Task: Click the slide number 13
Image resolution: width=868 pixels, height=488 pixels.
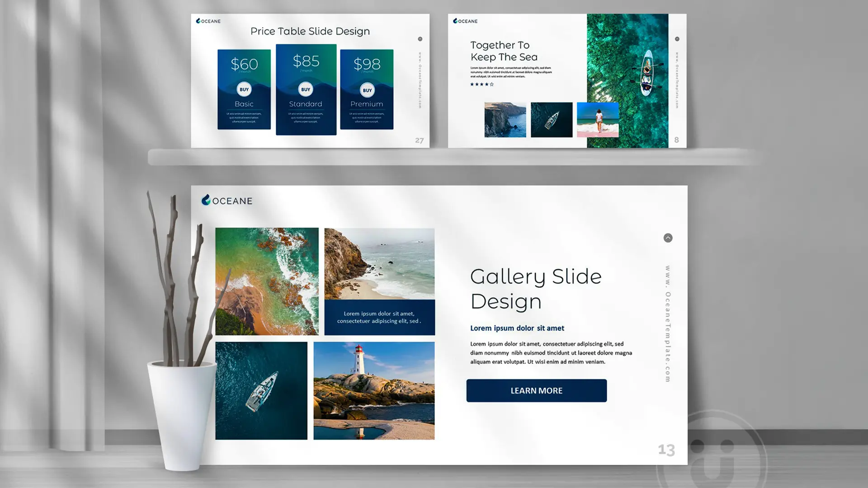Action: [666, 450]
